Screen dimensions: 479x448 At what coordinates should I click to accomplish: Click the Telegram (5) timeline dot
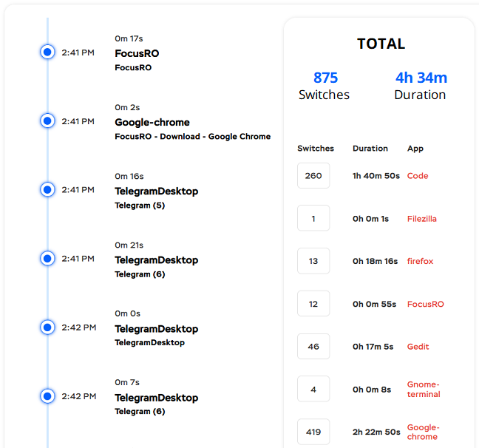tap(47, 189)
